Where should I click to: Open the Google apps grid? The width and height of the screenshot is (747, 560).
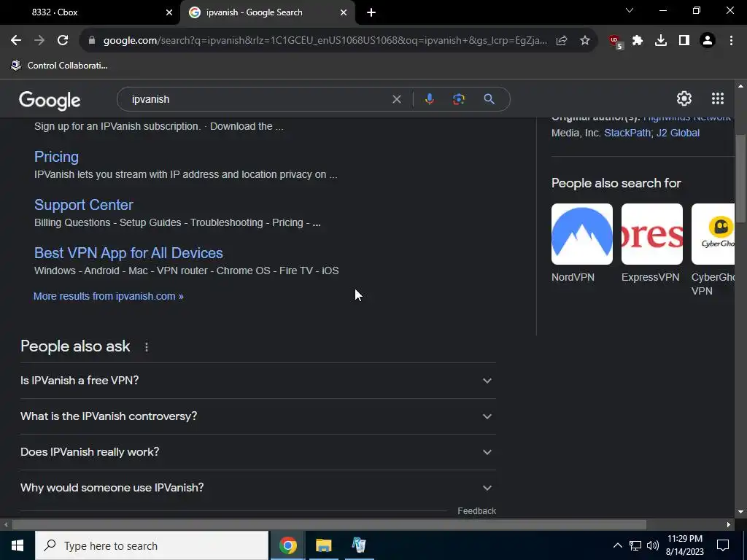718,98
